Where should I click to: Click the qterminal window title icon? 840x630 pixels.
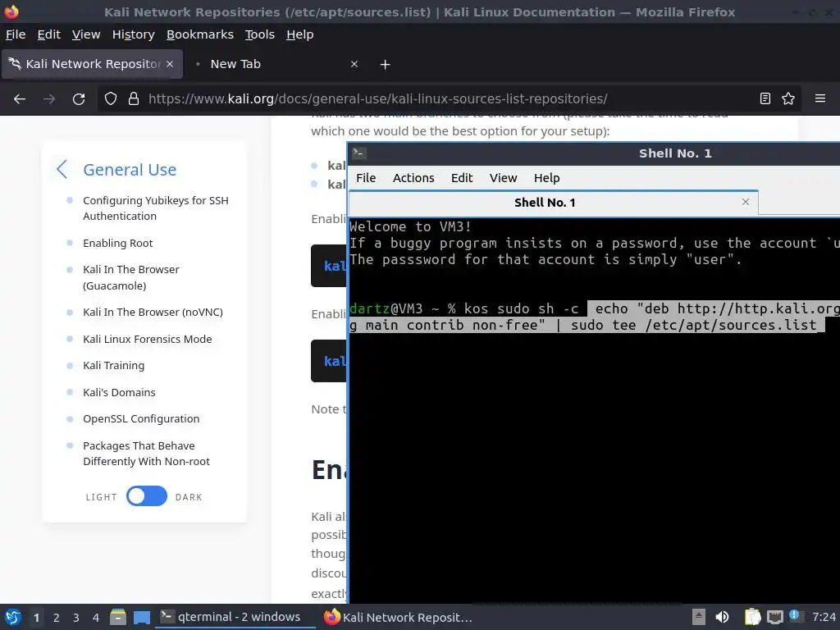tap(359, 153)
